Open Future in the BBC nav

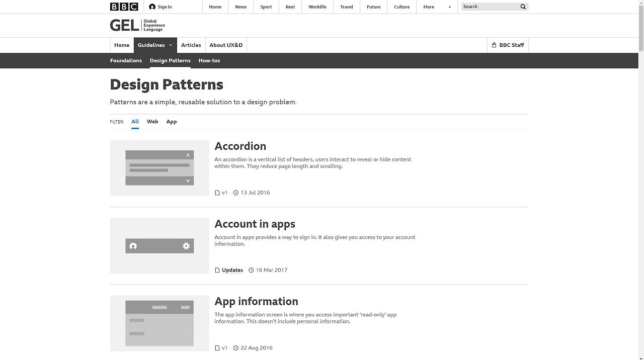click(x=374, y=7)
